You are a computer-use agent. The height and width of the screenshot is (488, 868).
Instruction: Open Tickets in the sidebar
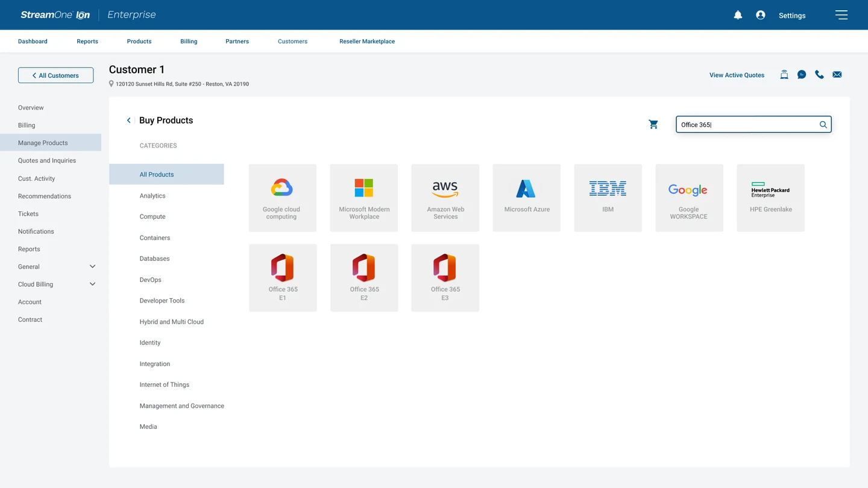click(x=28, y=214)
